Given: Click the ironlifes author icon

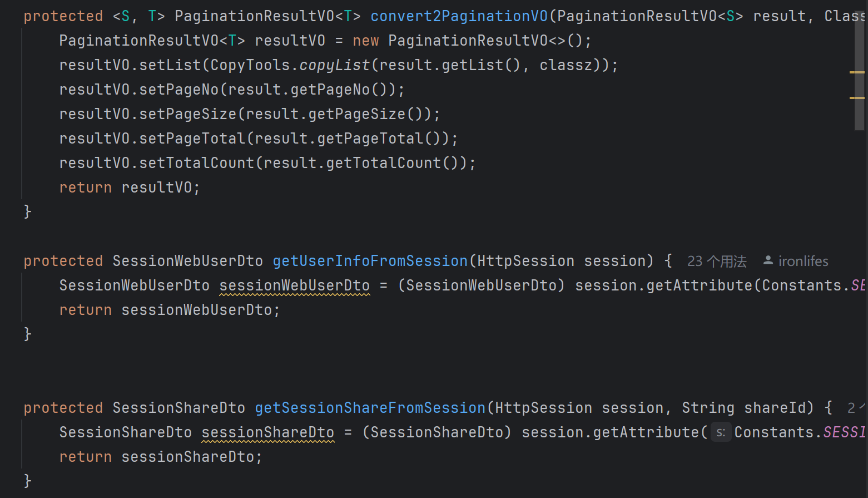Looking at the screenshot, I should pos(768,260).
